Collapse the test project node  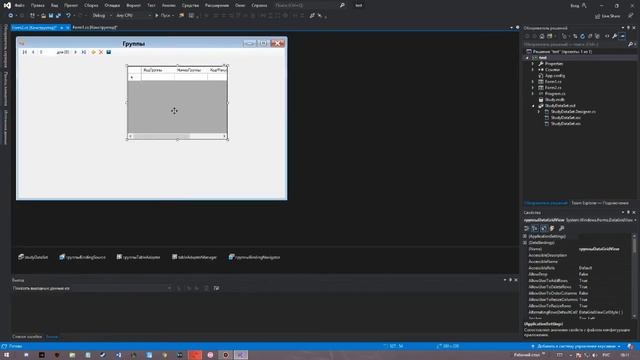click(x=527, y=58)
